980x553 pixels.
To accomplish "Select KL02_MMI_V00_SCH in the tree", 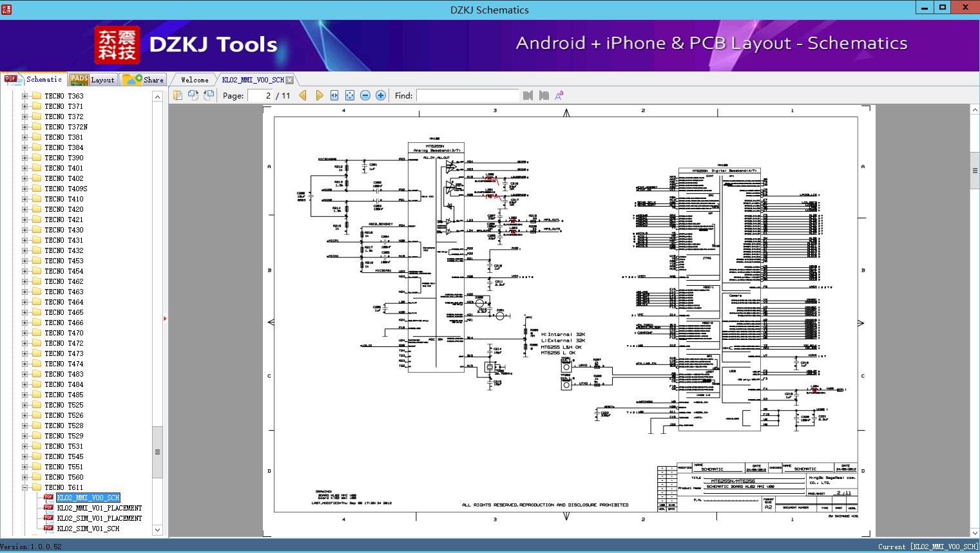I will [x=88, y=498].
